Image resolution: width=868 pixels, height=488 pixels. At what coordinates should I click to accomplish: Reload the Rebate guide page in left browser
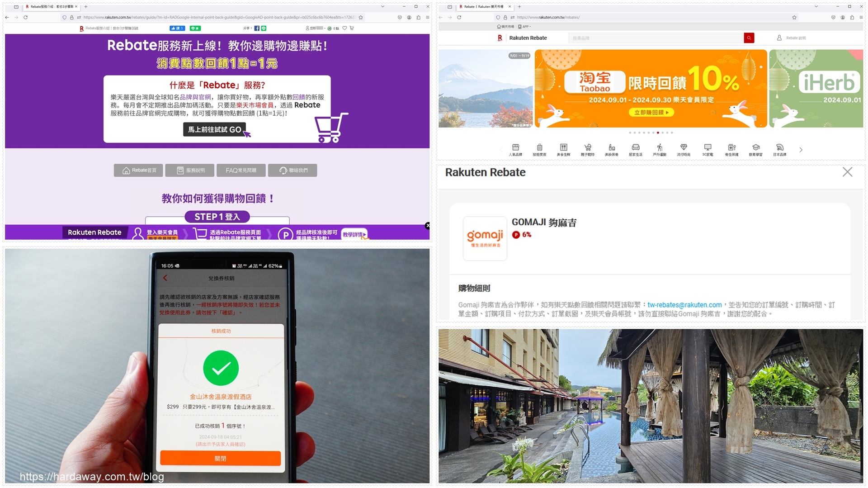pyautogui.click(x=25, y=17)
